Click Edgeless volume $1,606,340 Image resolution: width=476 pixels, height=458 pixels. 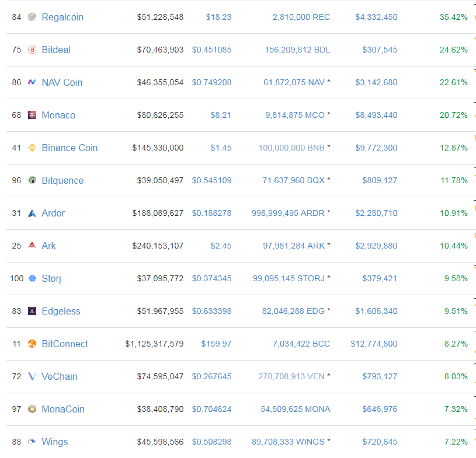point(377,311)
